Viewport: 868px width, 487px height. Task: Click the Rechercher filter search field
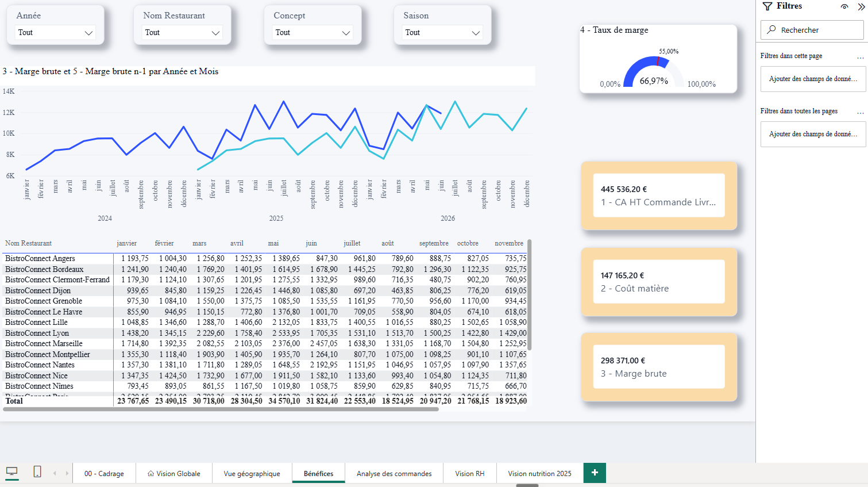click(812, 30)
